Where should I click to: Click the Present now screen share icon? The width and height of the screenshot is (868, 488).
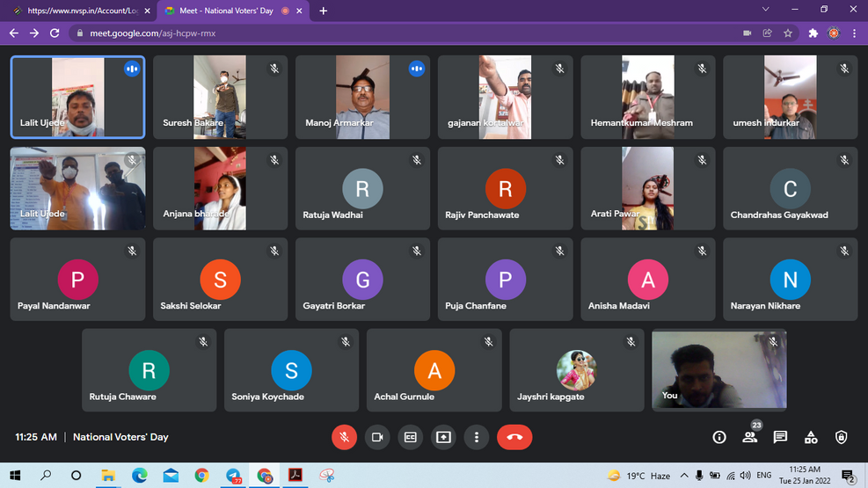click(x=443, y=437)
